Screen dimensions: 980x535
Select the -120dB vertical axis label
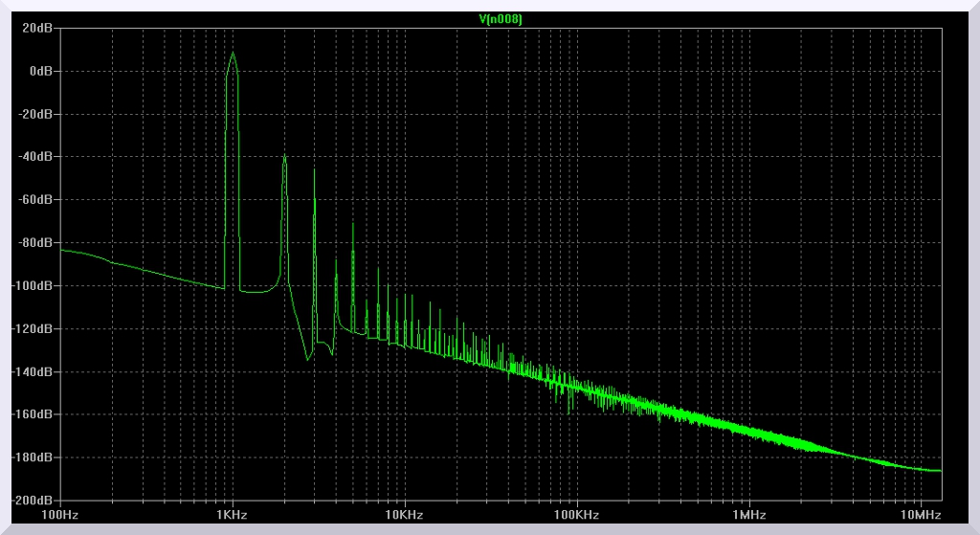click(33, 329)
